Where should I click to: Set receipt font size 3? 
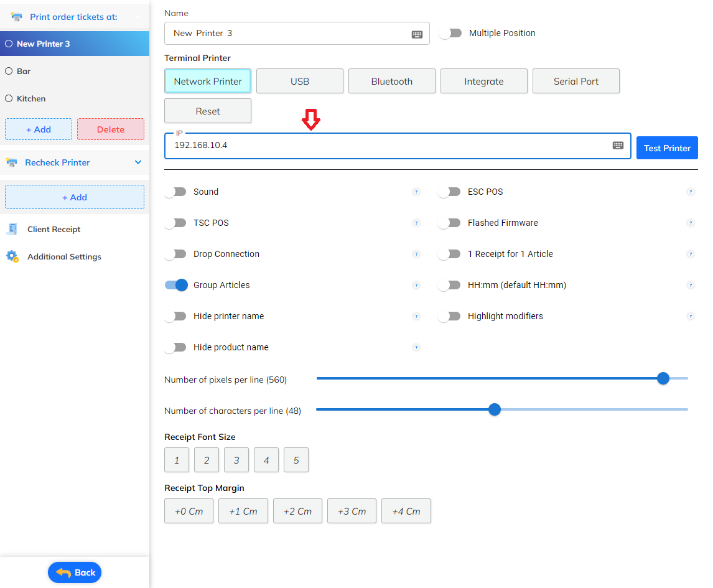236,460
